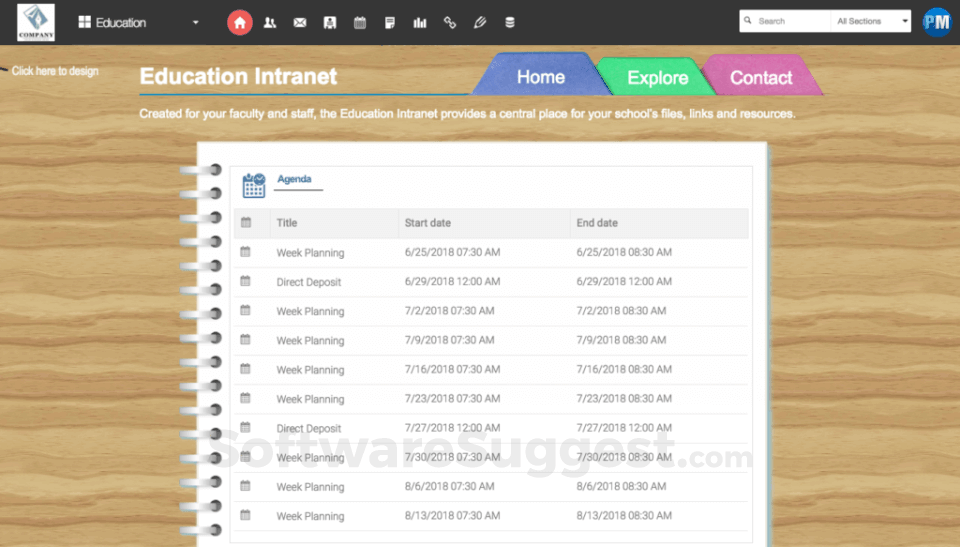Click the calendar icon in table header
The image size is (960, 547).
tap(246, 222)
